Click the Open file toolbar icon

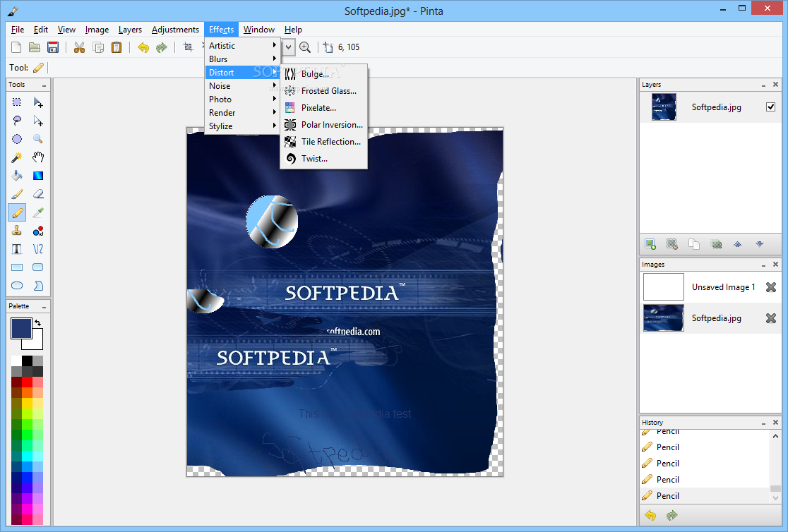pos(34,47)
